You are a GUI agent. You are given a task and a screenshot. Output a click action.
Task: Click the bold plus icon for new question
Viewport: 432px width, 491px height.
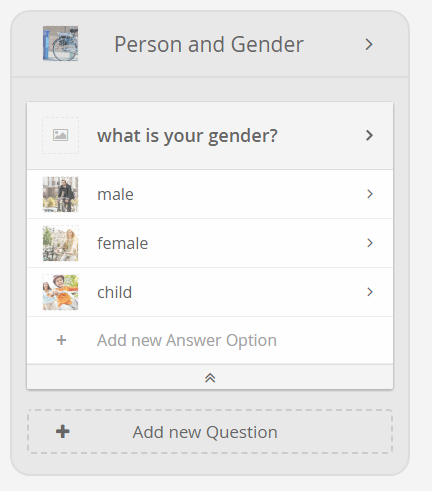coord(63,432)
